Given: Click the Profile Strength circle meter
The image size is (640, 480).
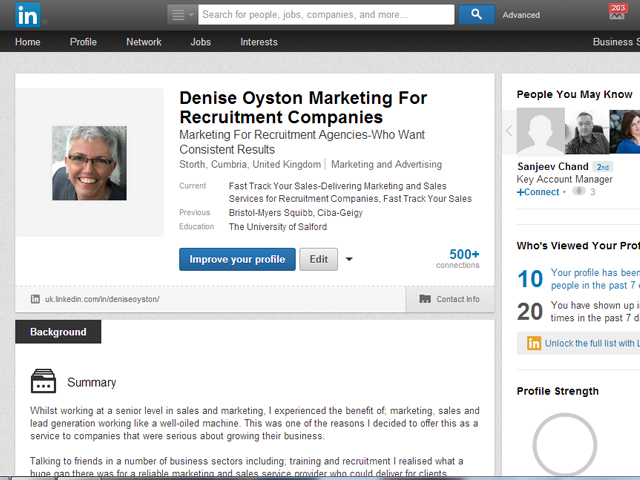Looking at the screenshot, I should click(564, 444).
